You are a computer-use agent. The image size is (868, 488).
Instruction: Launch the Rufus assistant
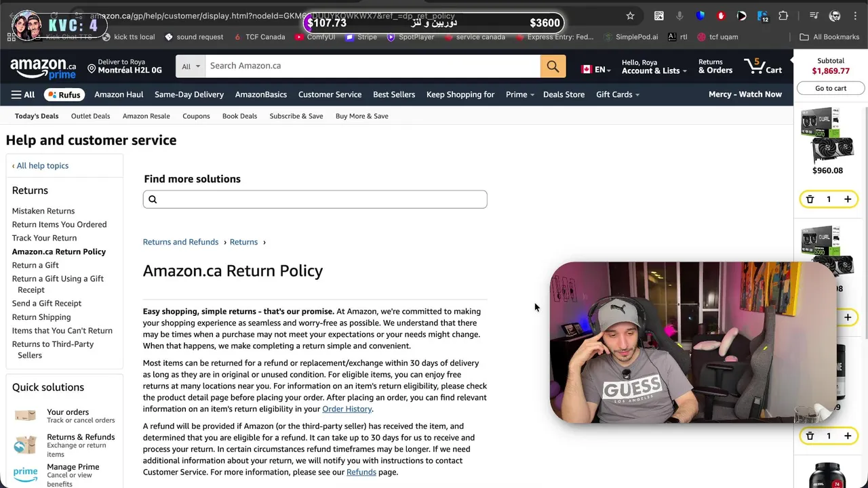tap(64, 95)
